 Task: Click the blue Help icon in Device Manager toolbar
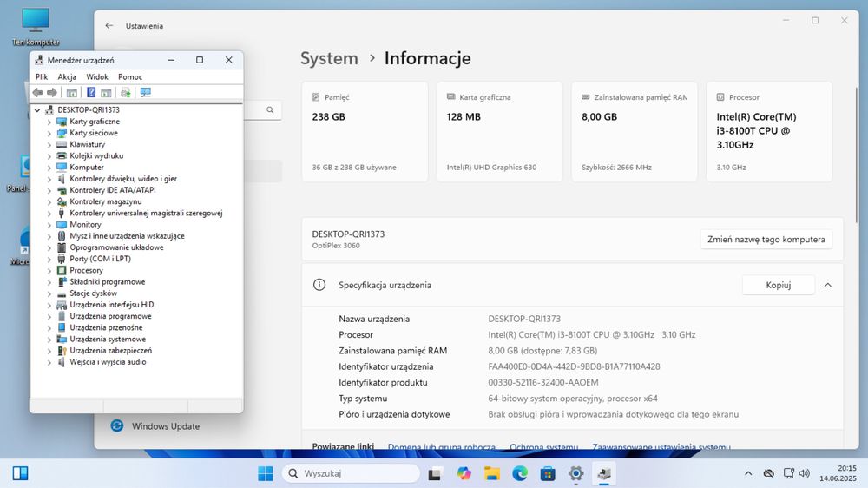point(91,93)
